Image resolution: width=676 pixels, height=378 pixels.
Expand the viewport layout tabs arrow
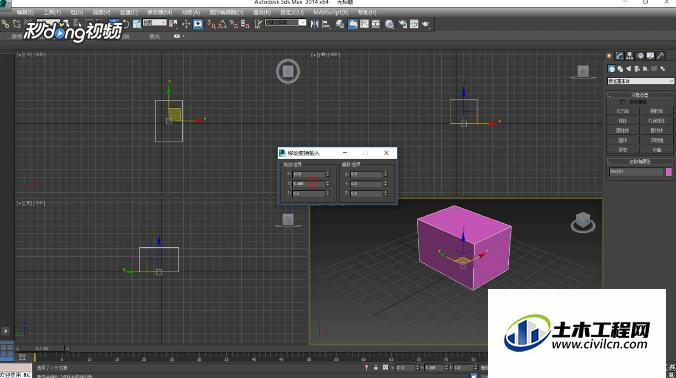point(5,331)
